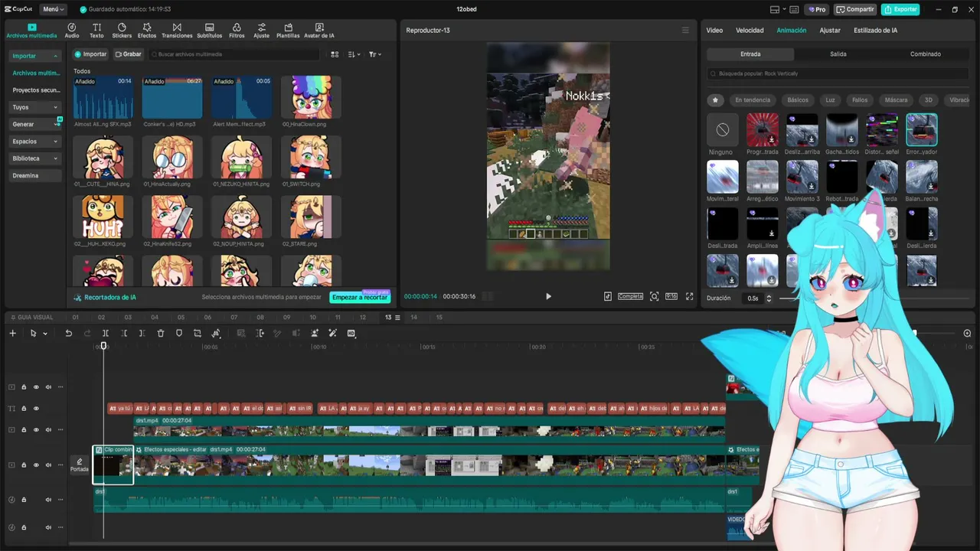Select the Combinado animation tab
Screen dimensions: 980x551
pos(926,54)
